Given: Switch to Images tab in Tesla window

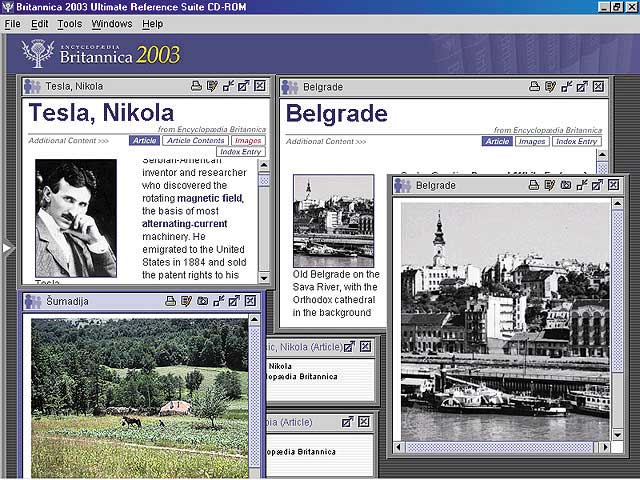Looking at the screenshot, I should (x=248, y=140).
